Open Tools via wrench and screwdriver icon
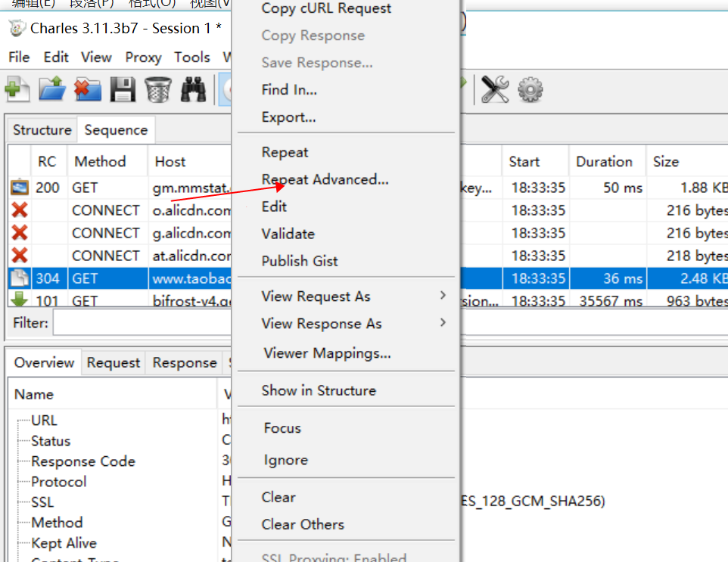 point(495,89)
